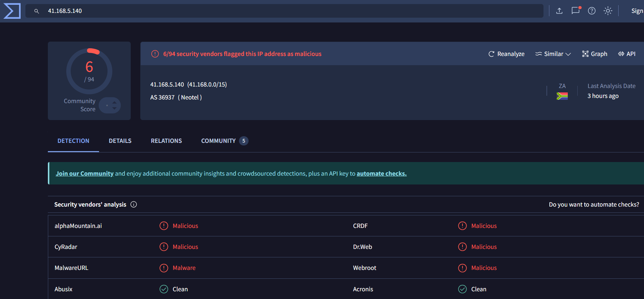Click CRDF malicious warning icon
This screenshot has height=299, width=644.
462,226
